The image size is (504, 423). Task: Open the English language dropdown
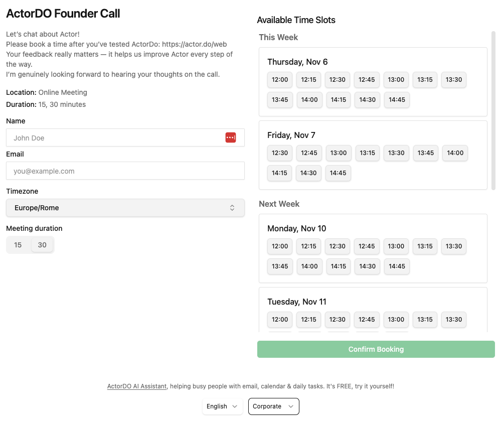pyautogui.click(x=222, y=406)
